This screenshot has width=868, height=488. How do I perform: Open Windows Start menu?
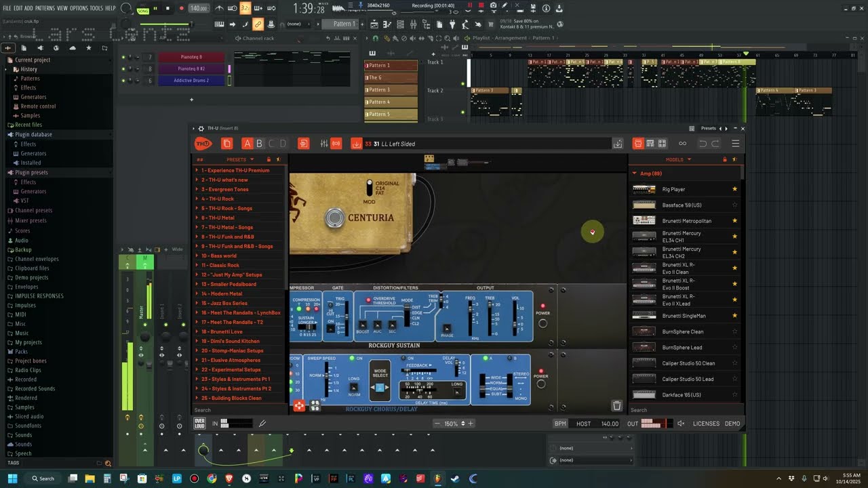point(12,479)
